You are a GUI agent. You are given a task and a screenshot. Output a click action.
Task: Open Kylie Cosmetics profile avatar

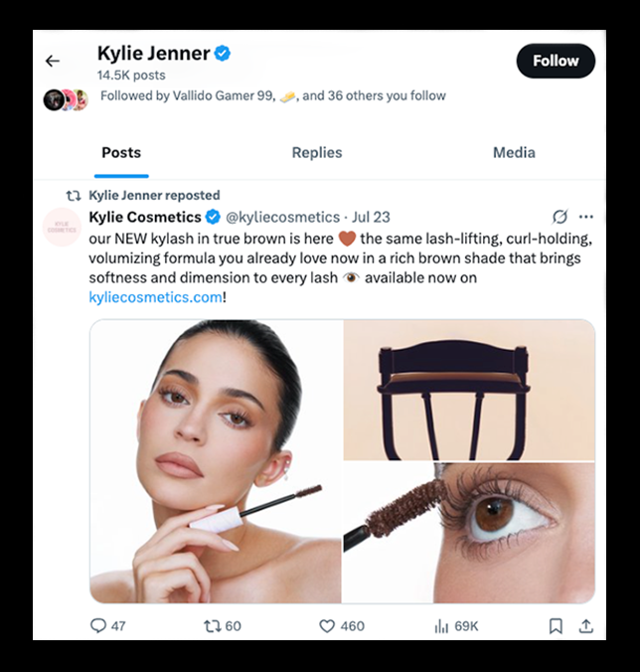(x=63, y=227)
